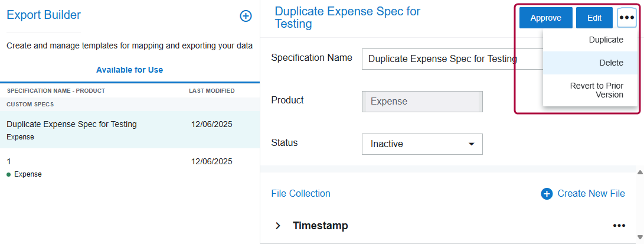
Task: Choose Duplicate from the options menu
Action: pyautogui.click(x=606, y=40)
